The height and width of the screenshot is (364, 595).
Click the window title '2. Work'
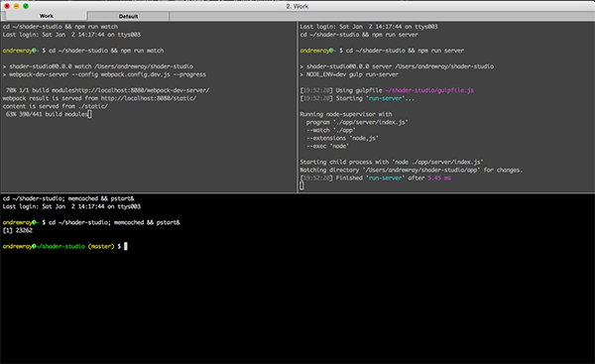coord(297,7)
